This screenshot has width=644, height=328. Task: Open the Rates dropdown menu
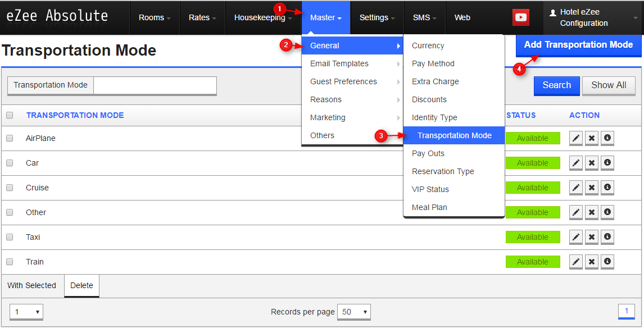[x=202, y=17]
